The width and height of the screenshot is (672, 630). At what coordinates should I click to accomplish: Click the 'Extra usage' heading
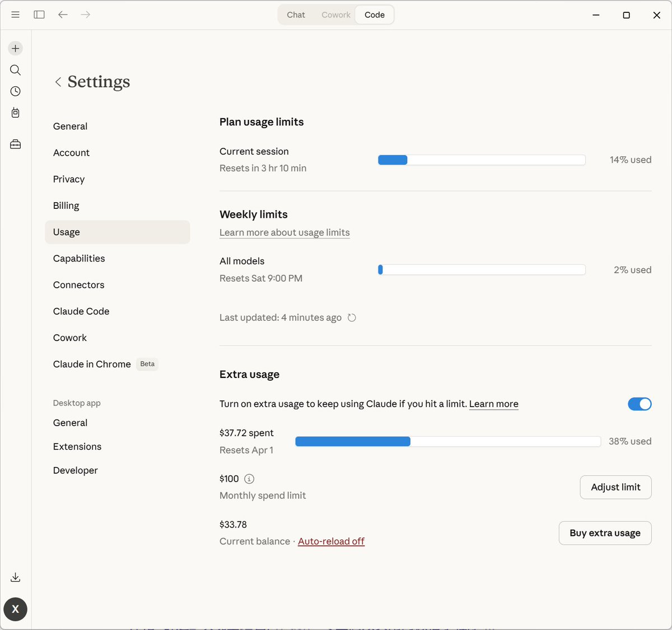click(249, 375)
